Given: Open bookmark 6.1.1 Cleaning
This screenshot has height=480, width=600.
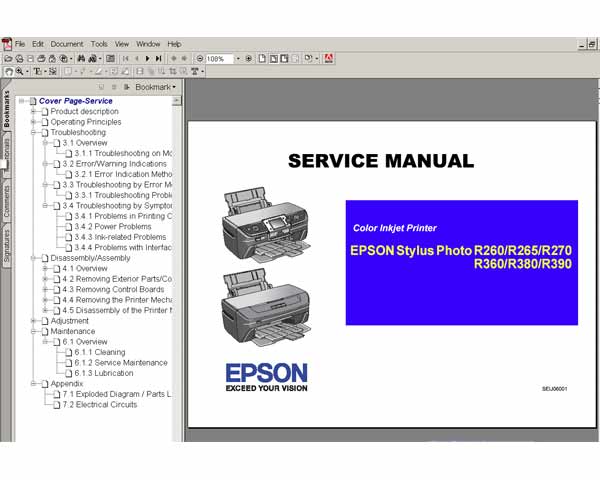Looking at the screenshot, I should click(100, 352).
